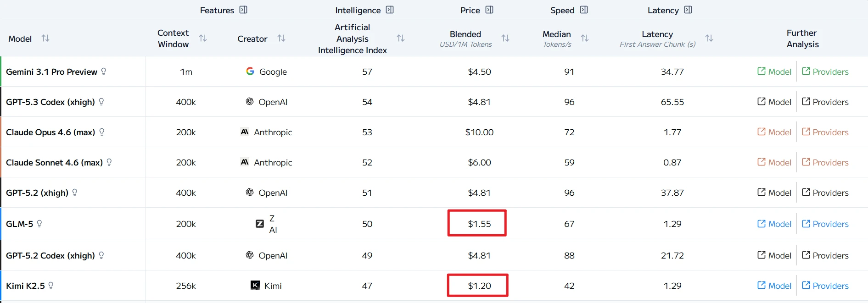Click the Google logo in the Creator column
This screenshot has width=868, height=303.
click(x=250, y=71)
